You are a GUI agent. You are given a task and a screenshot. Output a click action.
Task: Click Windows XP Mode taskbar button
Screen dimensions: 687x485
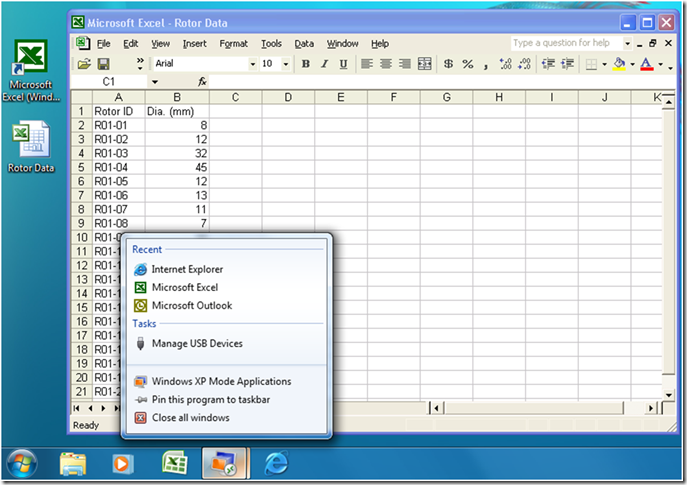click(x=225, y=464)
